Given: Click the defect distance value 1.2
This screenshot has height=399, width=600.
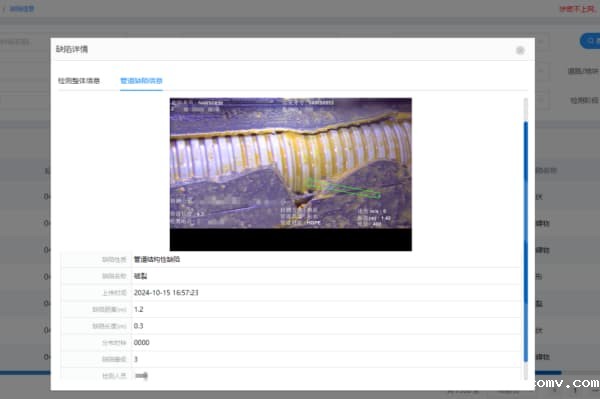Looking at the screenshot, I should click(139, 309).
